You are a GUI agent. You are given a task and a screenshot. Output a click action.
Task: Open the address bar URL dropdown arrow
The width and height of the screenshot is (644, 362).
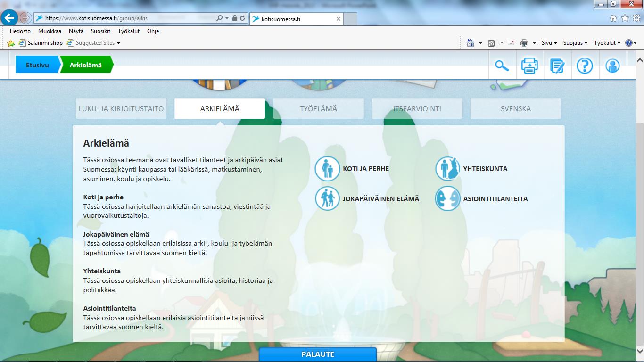(227, 18)
